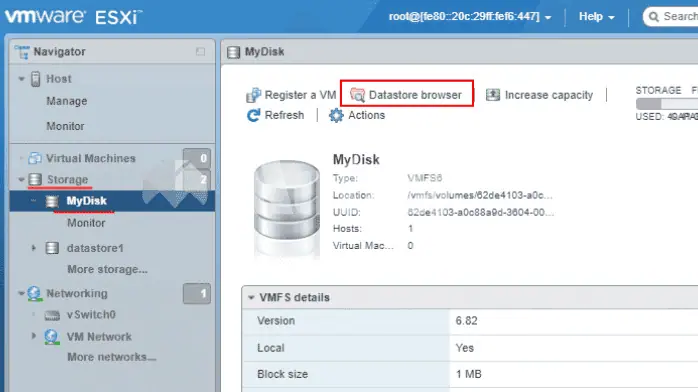The width and height of the screenshot is (698, 392).
Task: Expand the VM Network tree node
Action: point(33,336)
